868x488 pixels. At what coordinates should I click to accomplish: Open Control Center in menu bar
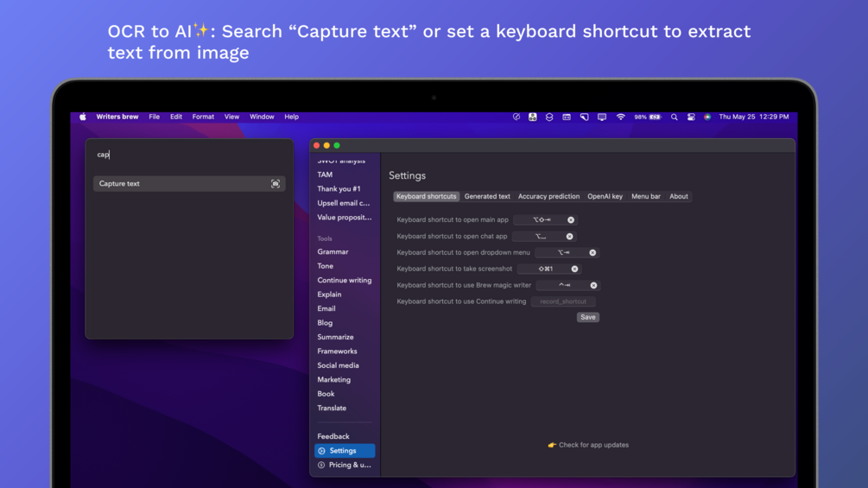tap(691, 117)
